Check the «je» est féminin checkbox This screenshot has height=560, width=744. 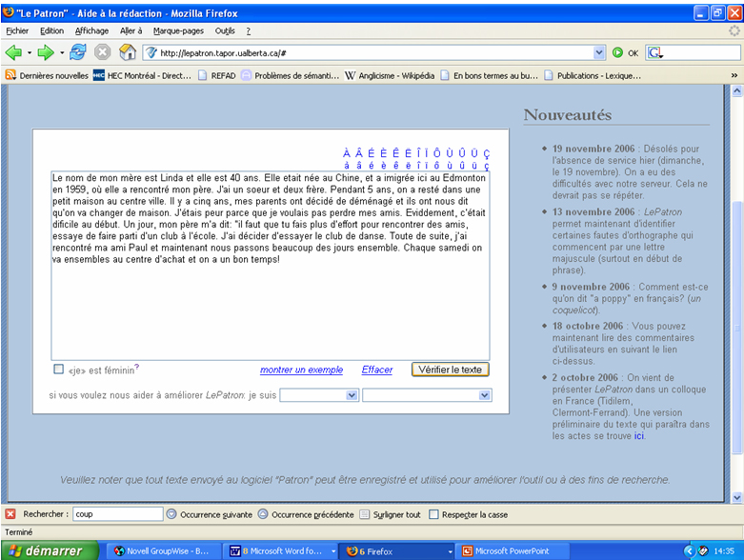[x=59, y=370]
